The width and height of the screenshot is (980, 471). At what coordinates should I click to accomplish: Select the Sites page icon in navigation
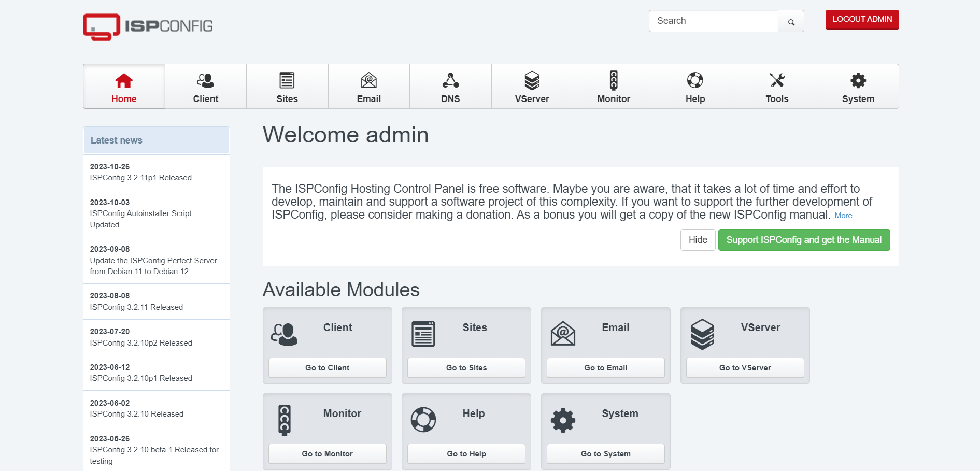point(287,80)
